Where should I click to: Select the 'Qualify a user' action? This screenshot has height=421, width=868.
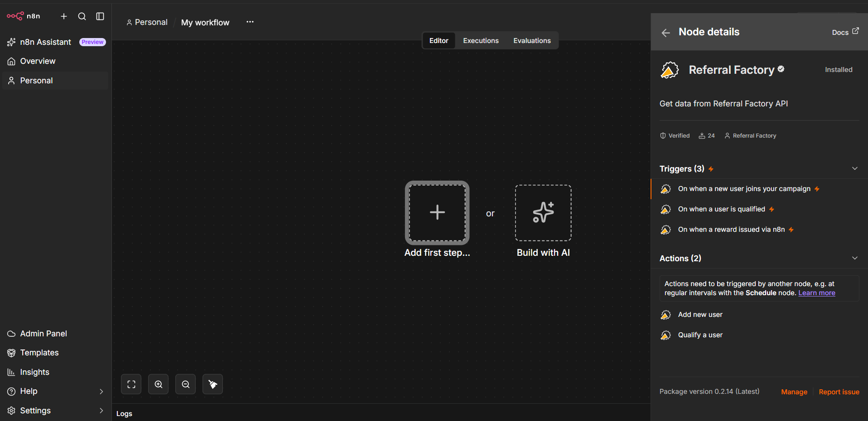pos(759,335)
